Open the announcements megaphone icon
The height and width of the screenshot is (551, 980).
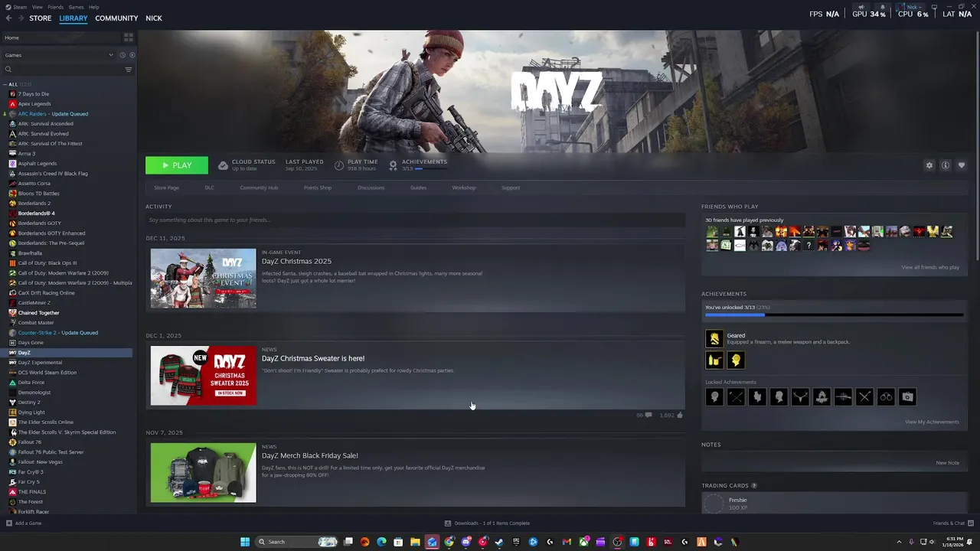point(861,7)
